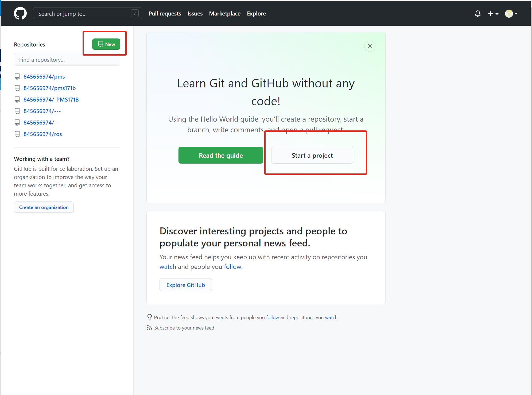The width and height of the screenshot is (532, 395).
Task: Click the Start a project button
Action: 312,155
